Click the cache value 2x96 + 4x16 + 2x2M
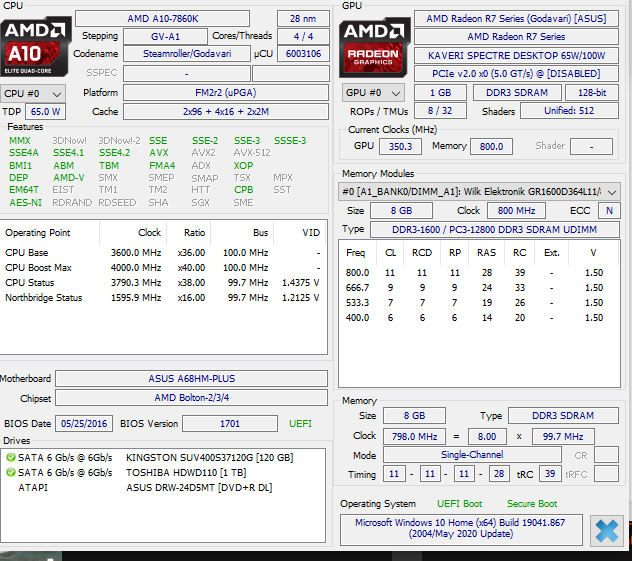The image size is (632, 561). tap(226, 112)
